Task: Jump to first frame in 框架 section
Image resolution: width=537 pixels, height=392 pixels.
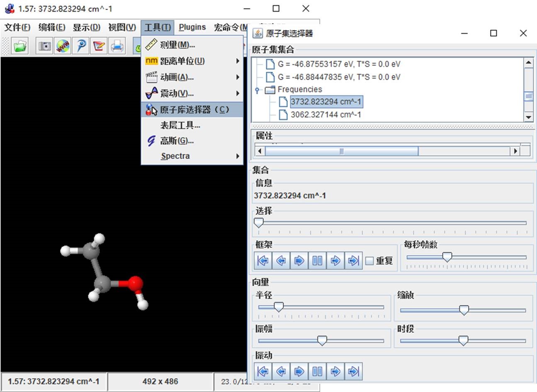Action: [263, 261]
